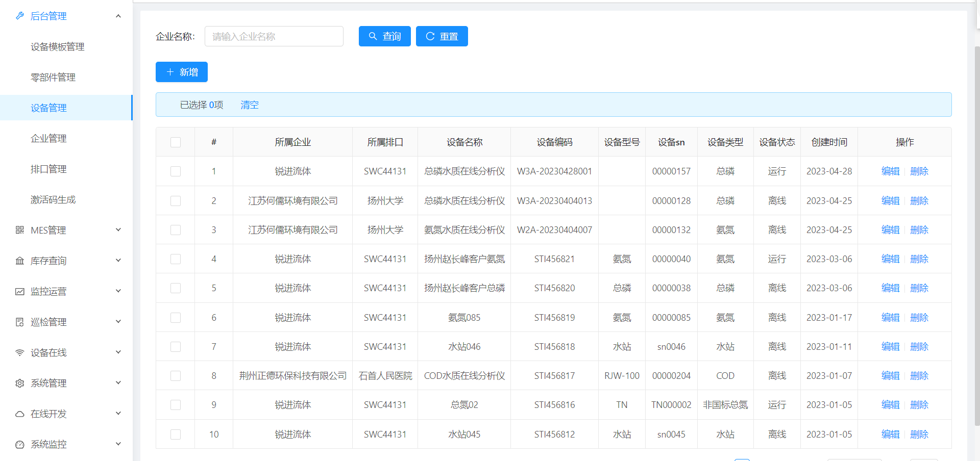Collapse the 后台管理 menu chevron
The width and height of the screenshot is (980, 461).
click(118, 16)
